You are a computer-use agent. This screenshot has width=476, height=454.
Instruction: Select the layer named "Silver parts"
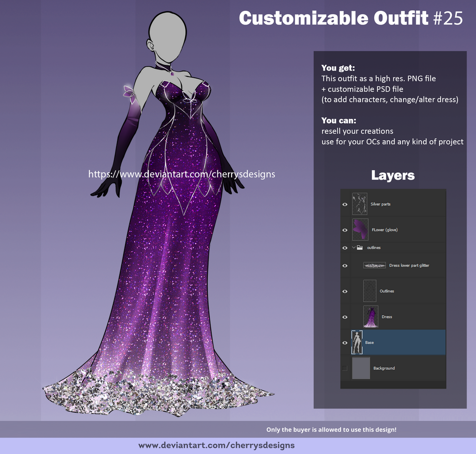coord(380,204)
